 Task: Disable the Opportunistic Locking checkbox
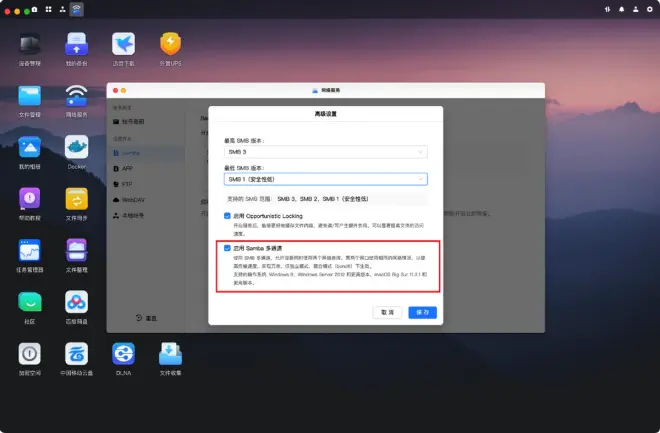click(x=228, y=215)
